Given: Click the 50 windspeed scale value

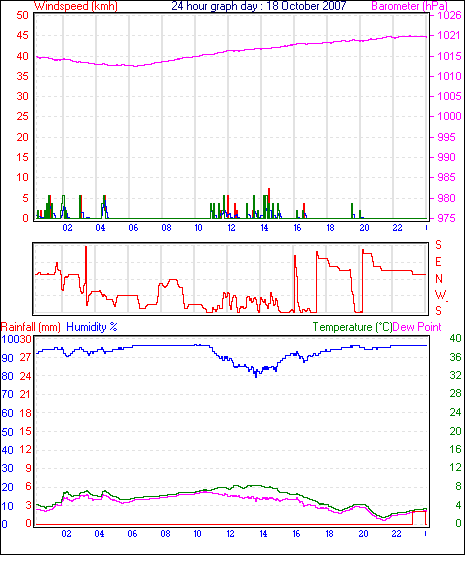Looking at the screenshot, I should 22,15.
